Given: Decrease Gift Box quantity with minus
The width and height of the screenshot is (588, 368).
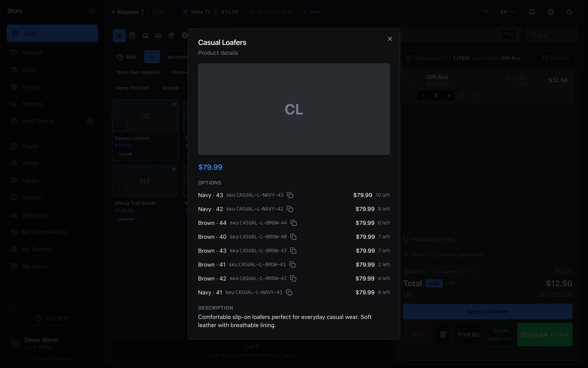Looking at the screenshot, I should click(x=423, y=96).
